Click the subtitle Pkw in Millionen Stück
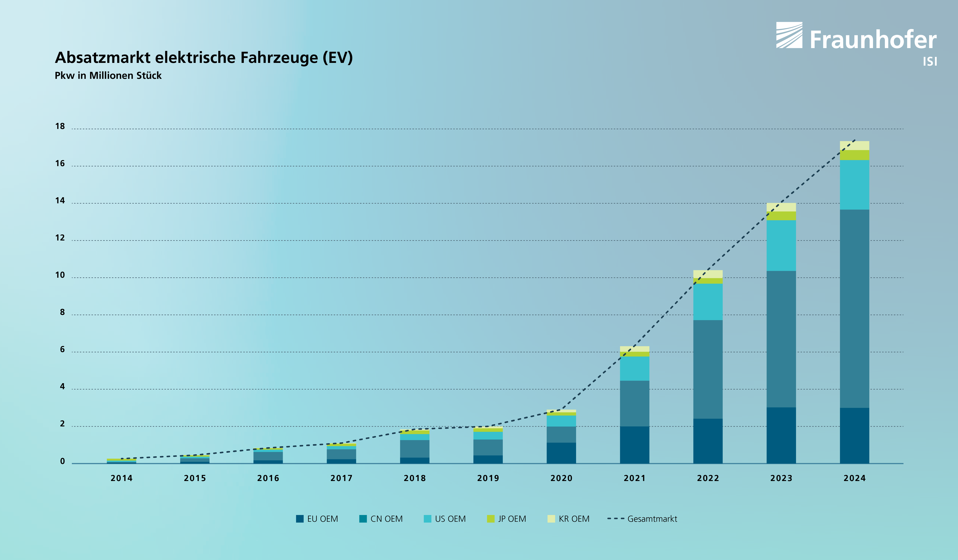The image size is (958, 560). click(x=108, y=76)
